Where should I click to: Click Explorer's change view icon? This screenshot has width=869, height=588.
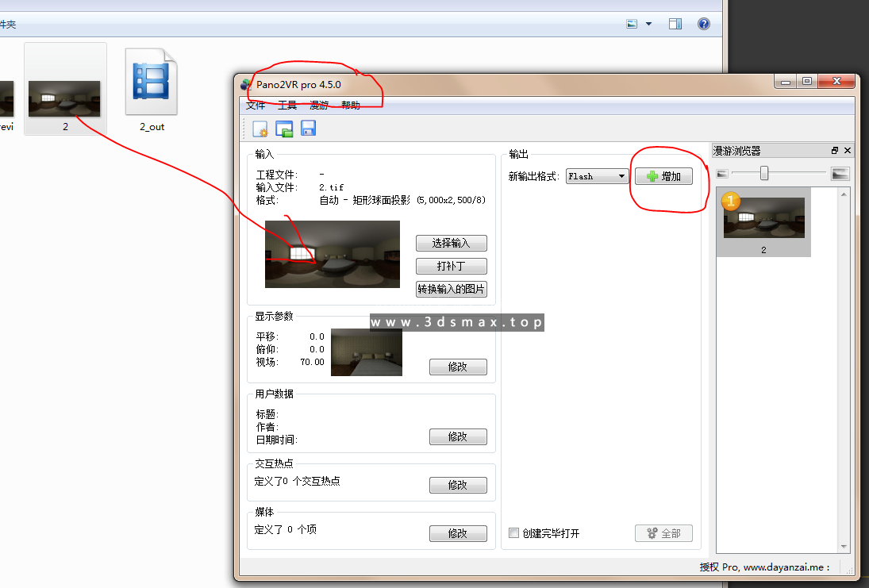point(632,24)
